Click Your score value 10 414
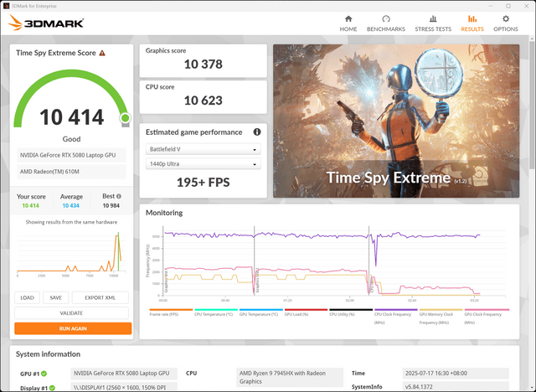This screenshot has height=392, width=536. coord(30,206)
